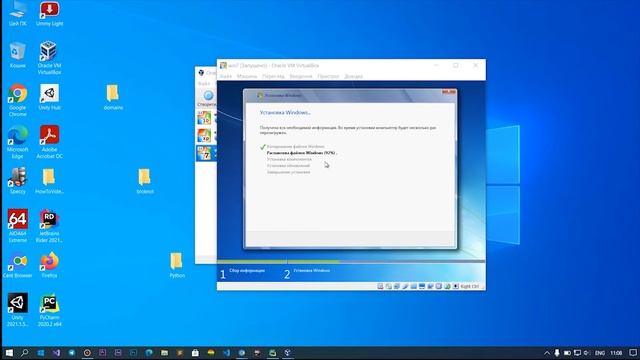Viewport: 640px width, 360px height.
Task: Click the Right Ctrl host key label
Action: click(469, 287)
